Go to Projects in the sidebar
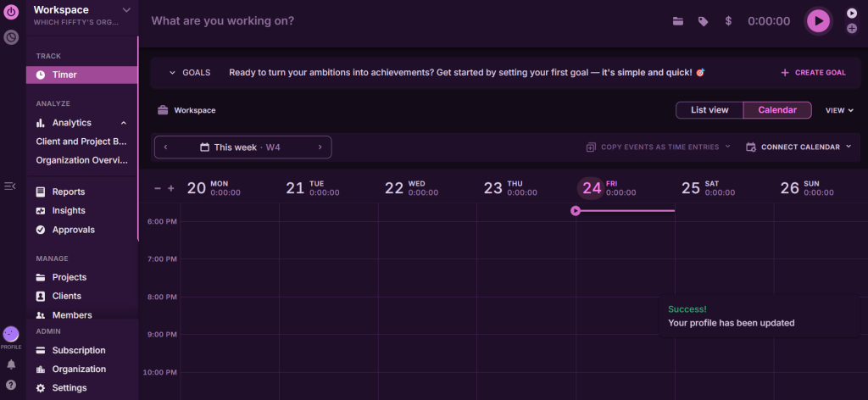 tap(69, 277)
